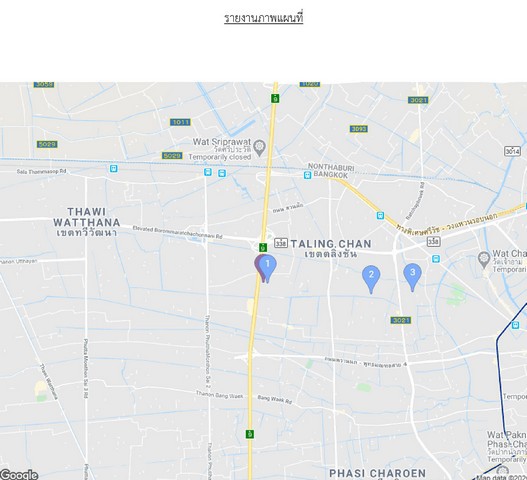Screen dimensions: 527x480
Task: Click the Bang Waek Rd road label
Action: pyautogui.click(x=275, y=400)
